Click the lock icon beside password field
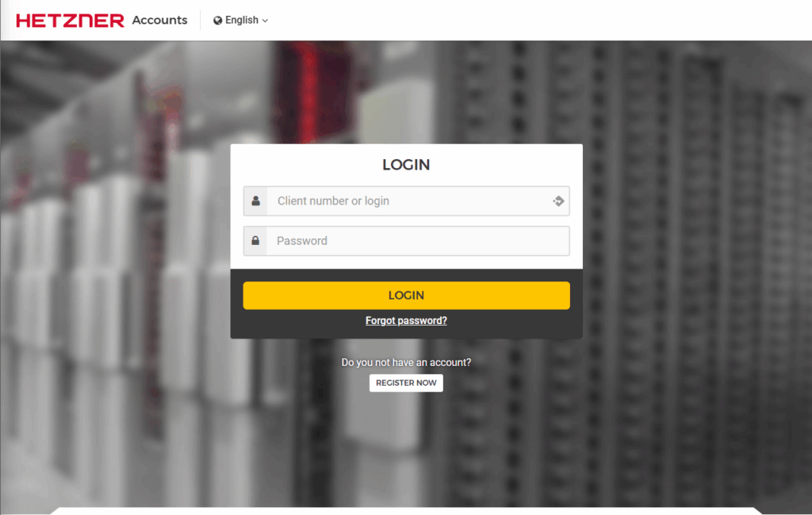 256,241
